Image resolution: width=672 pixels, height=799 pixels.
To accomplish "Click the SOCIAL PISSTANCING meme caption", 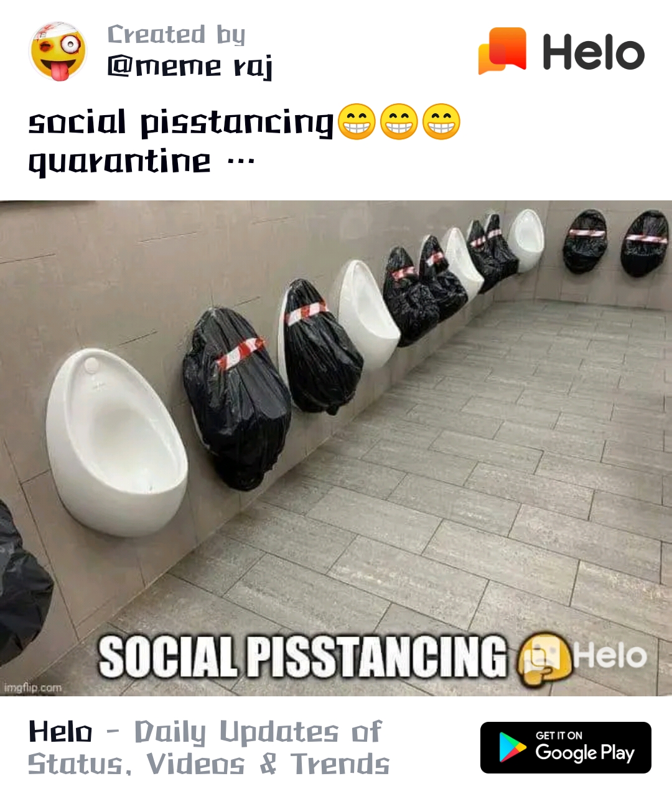I will [x=303, y=656].
